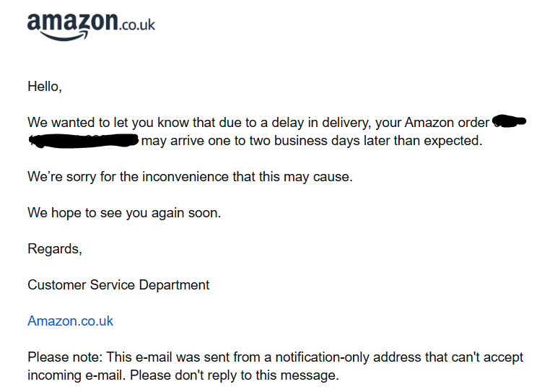Click the orange-style smile arrow under amazon logo
Image resolution: width=555 pixels, height=392 pixels.
pos(64,36)
